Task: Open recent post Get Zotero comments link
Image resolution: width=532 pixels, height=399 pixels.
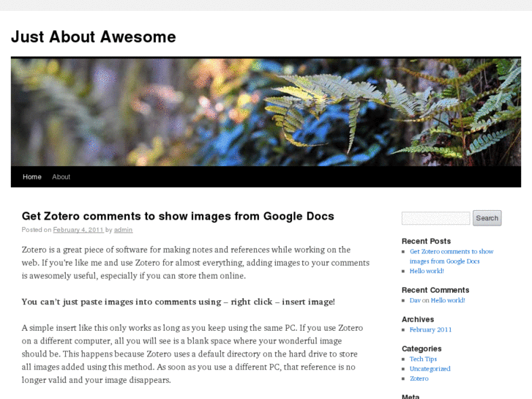Action: 452,256
